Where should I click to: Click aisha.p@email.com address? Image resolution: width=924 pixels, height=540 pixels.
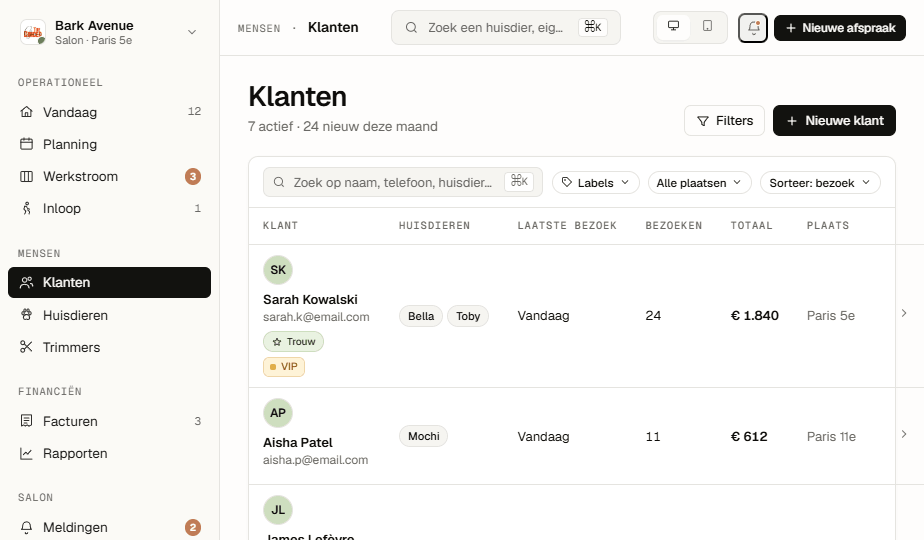click(315, 460)
